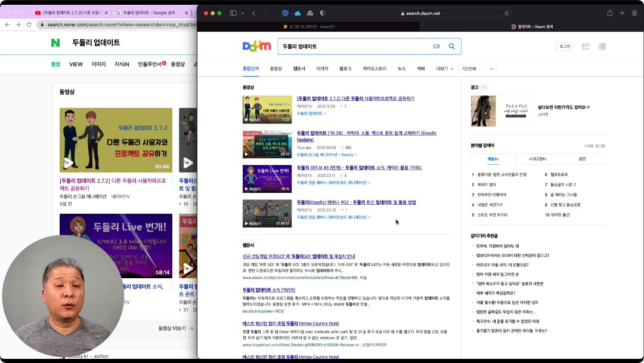
Task: Open the 두들리 손그림 애니메이션 - Doodly channel link
Action: coord(326,155)
